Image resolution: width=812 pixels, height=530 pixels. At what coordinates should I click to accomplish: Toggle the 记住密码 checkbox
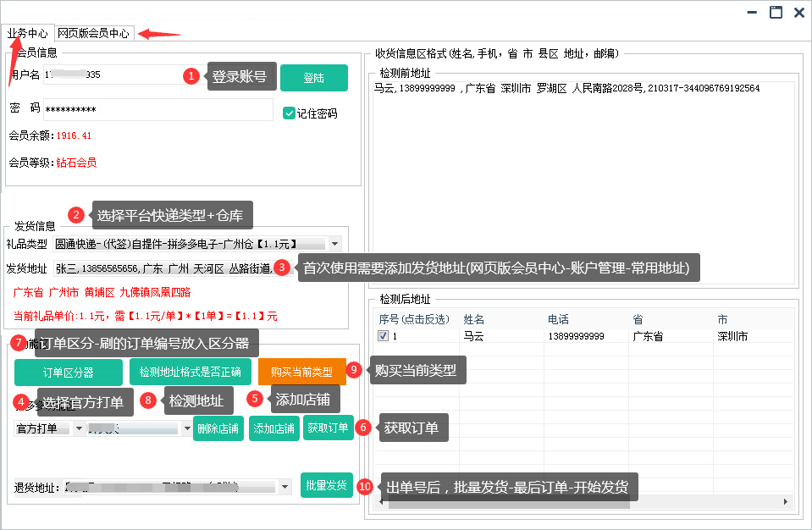(x=290, y=113)
